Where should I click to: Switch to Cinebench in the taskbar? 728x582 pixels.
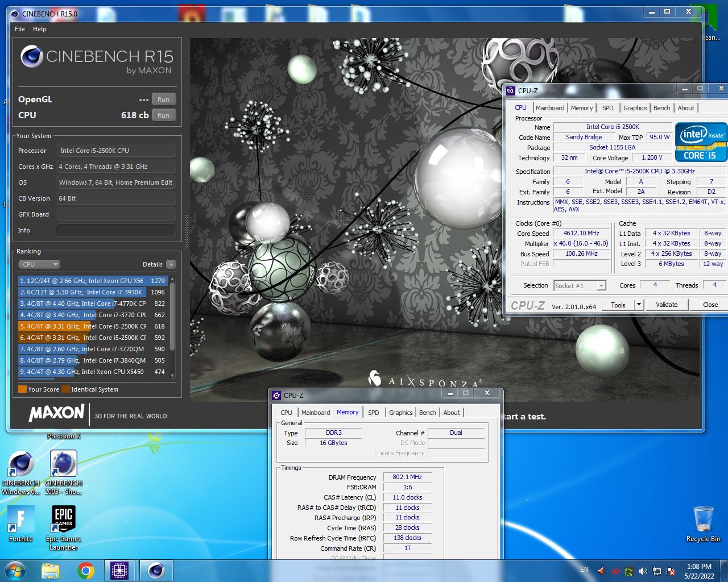pyautogui.click(x=156, y=571)
